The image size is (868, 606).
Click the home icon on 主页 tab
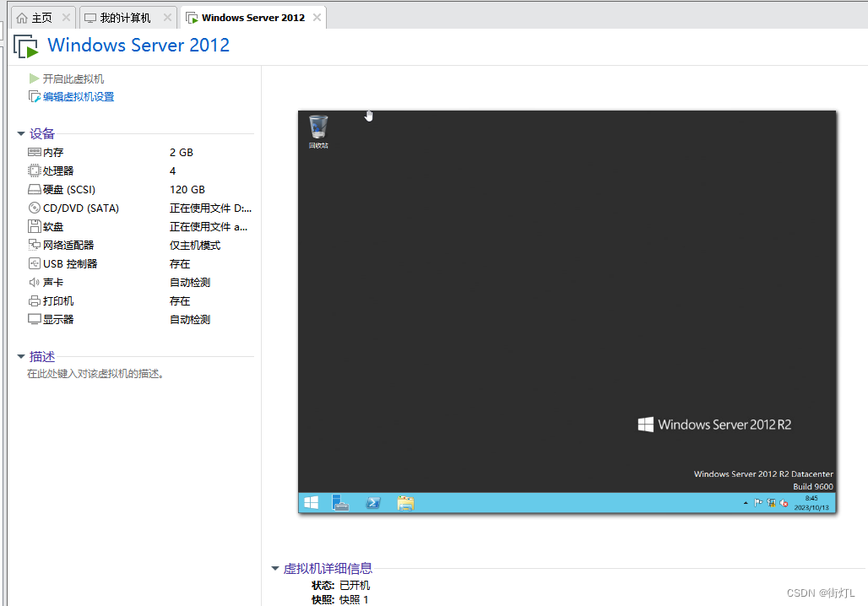(22, 19)
